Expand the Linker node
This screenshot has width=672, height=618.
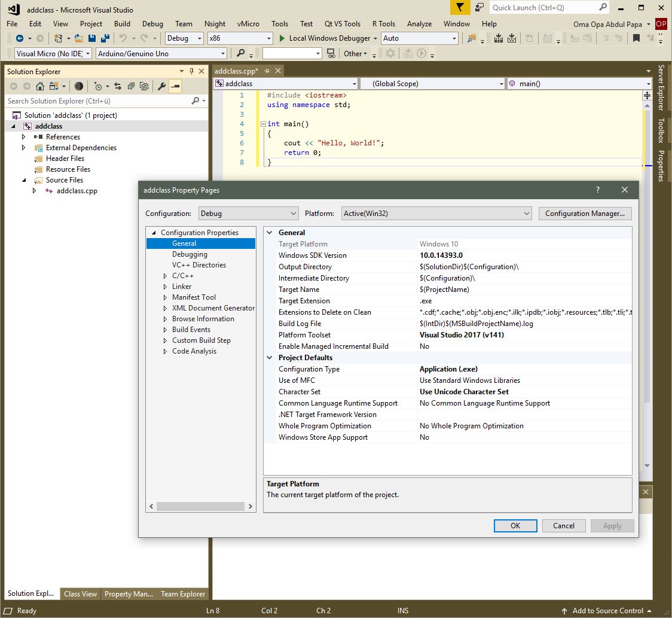click(x=166, y=287)
